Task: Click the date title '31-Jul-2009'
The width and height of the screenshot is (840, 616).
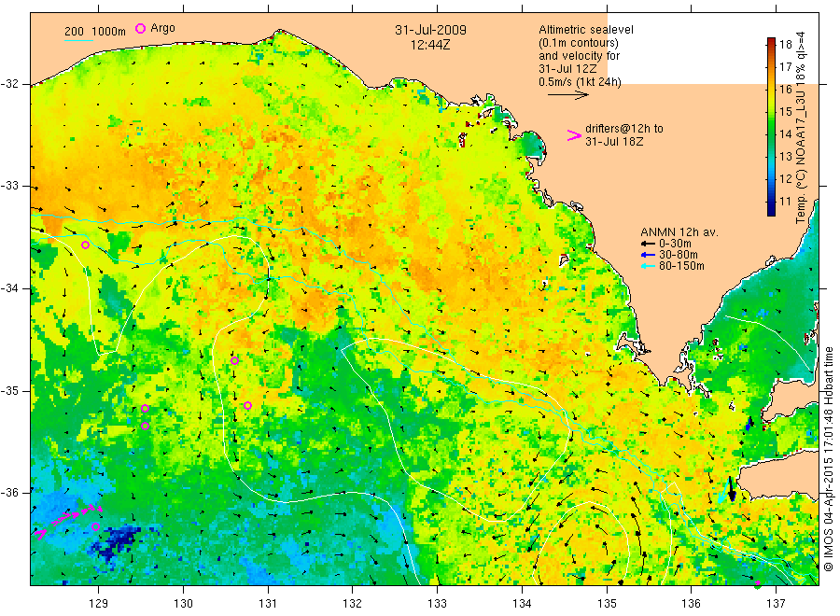Action: coord(430,30)
